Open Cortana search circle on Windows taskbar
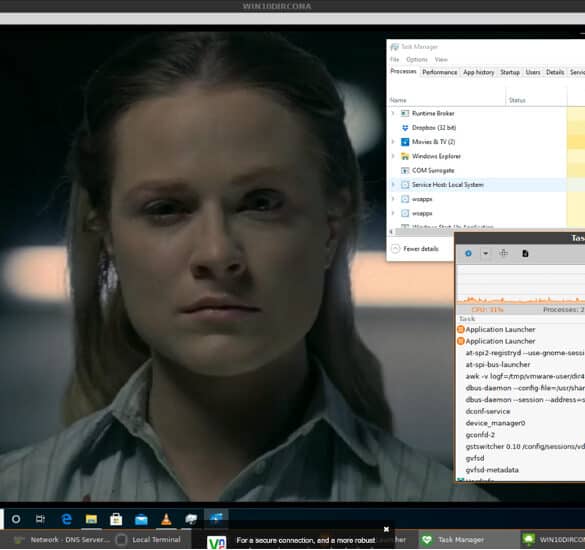The width and height of the screenshot is (585, 550). coord(16,519)
